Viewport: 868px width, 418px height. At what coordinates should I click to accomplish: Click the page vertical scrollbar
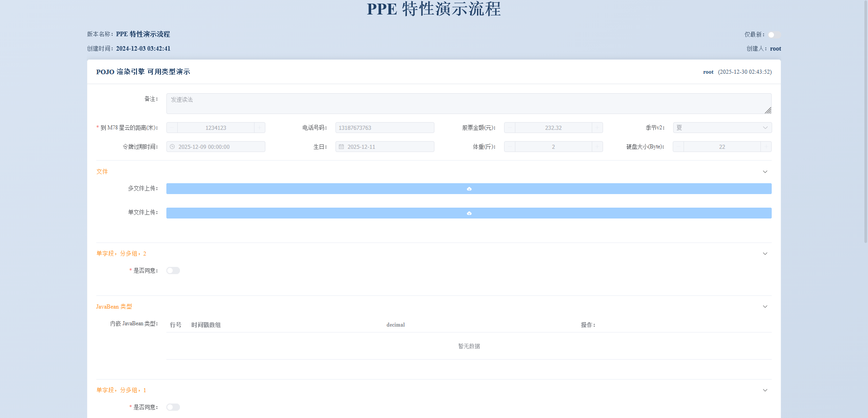tap(866, 122)
